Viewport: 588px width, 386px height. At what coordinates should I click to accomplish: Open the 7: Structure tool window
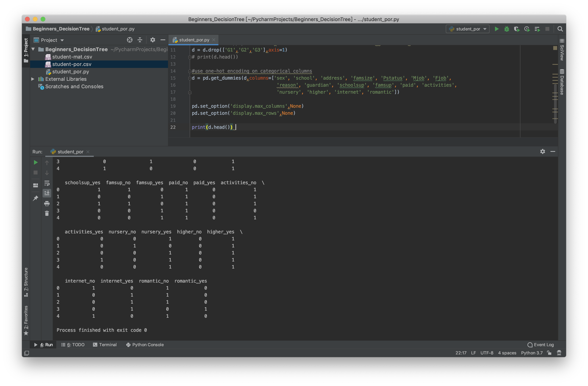[x=26, y=282]
